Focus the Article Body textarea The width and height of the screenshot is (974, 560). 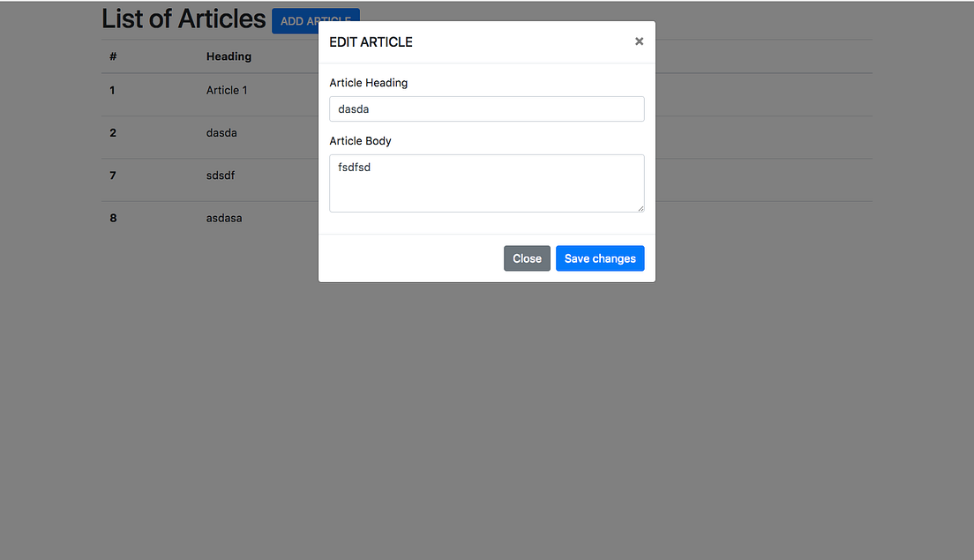tap(486, 183)
